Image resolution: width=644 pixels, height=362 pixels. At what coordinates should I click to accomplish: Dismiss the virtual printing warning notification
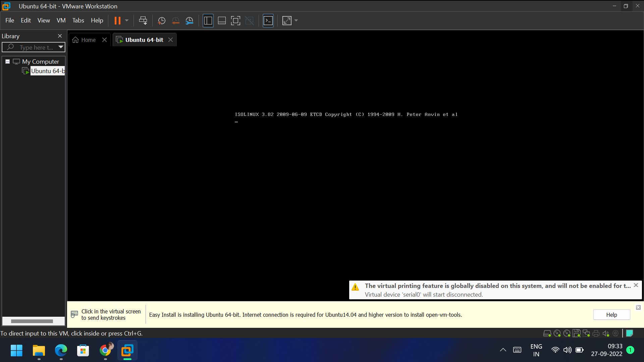636,285
